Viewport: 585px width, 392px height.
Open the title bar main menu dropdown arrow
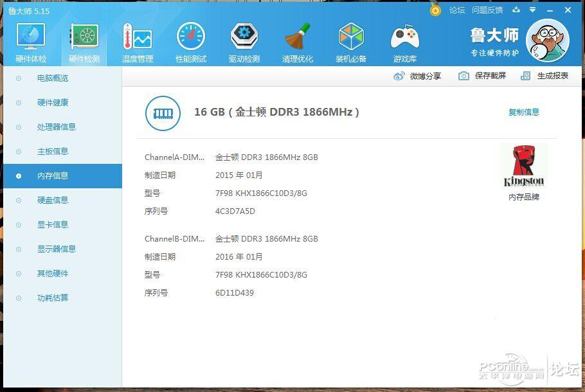click(x=533, y=10)
